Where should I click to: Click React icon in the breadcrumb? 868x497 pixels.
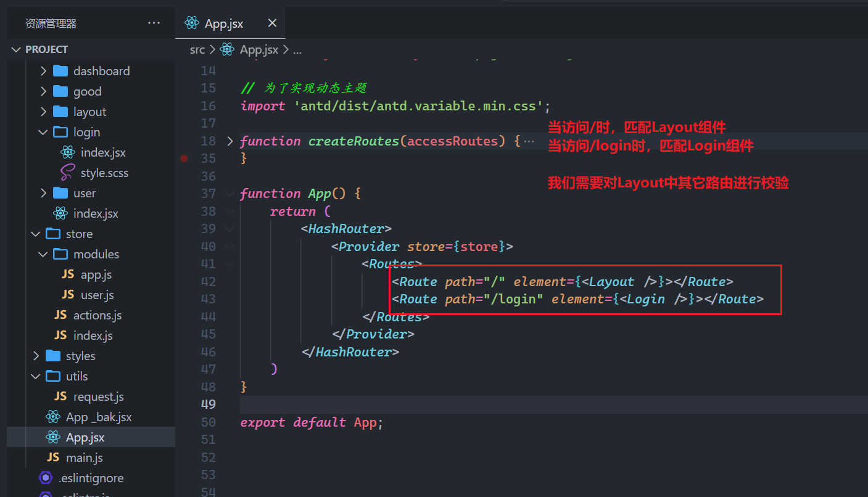click(x=227, y=49)
